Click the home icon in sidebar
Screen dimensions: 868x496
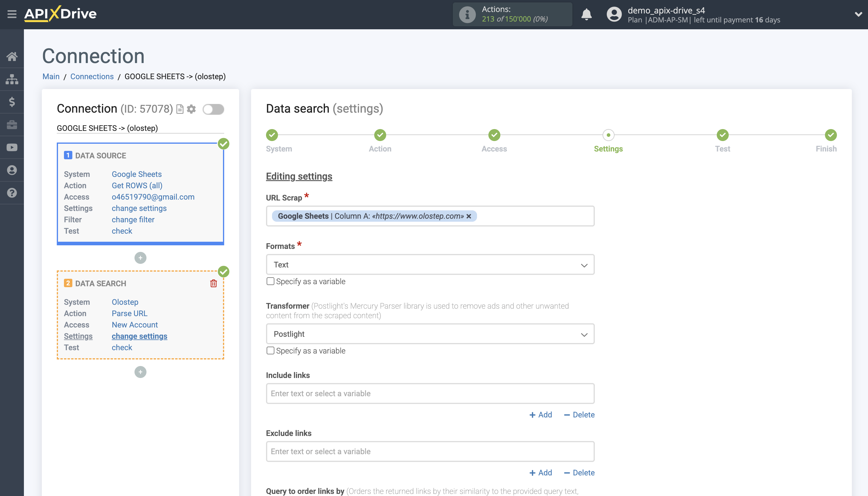(12, 56)
